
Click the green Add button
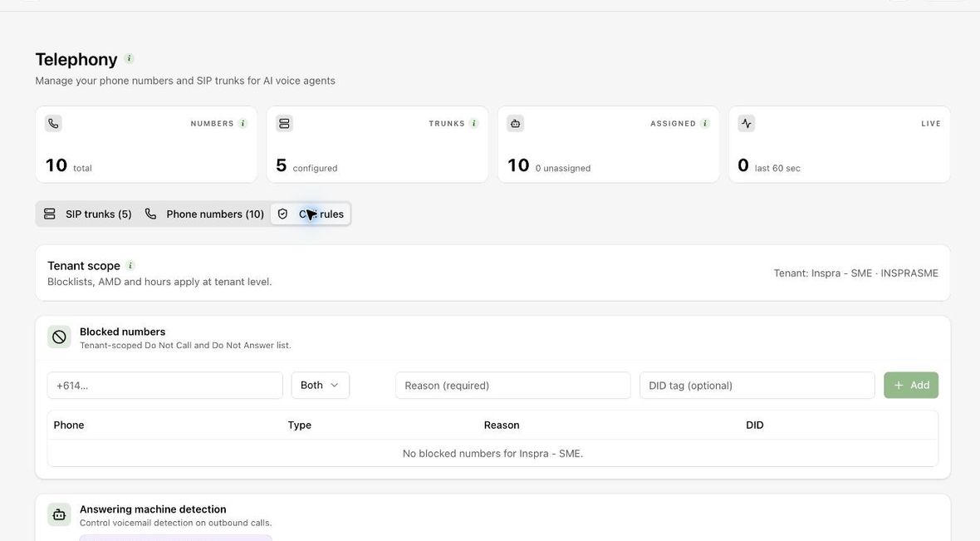(x=910, y=386)
